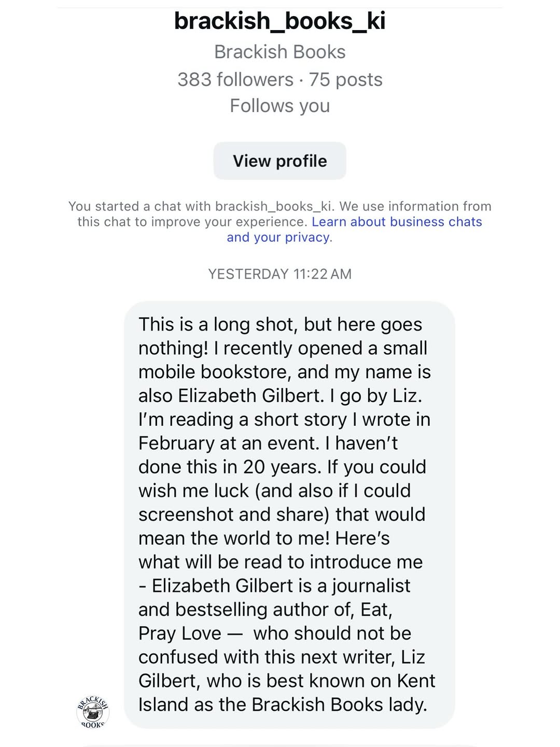Click the Follows you label
Viewport: 560px width, 747px height.
tap(279, 106)
